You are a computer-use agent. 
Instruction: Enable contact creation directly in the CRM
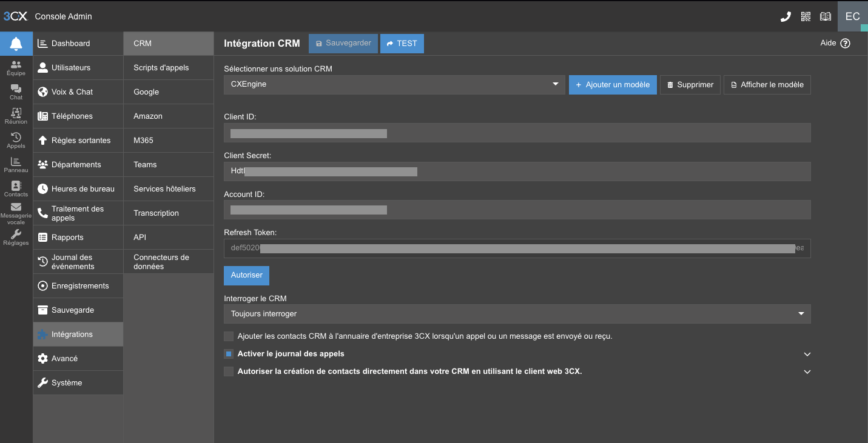click(x=229, y=371)
